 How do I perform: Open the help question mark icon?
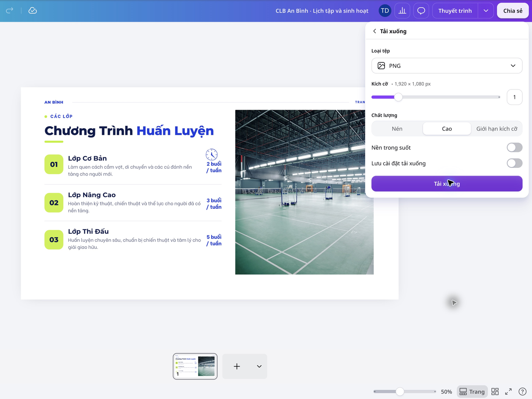pos(522,391)
